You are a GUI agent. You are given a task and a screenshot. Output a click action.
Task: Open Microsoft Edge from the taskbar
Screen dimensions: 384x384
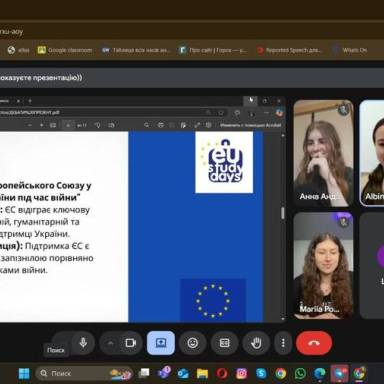coord(319,373)
